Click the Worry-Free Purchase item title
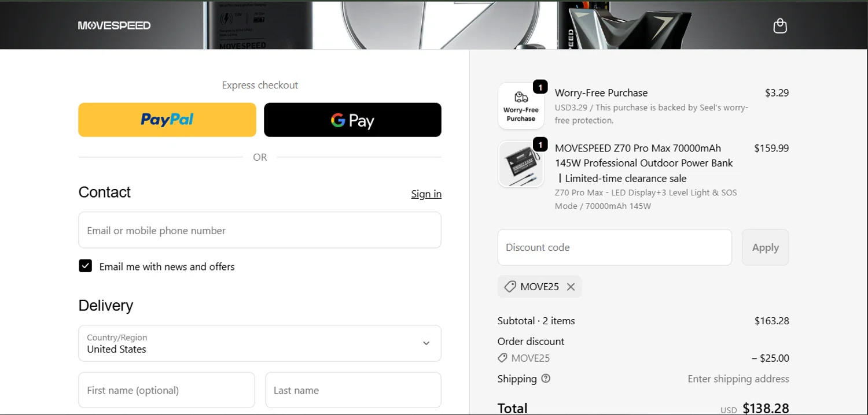Viewport: 868px width, 415px height. coord(601,92)
